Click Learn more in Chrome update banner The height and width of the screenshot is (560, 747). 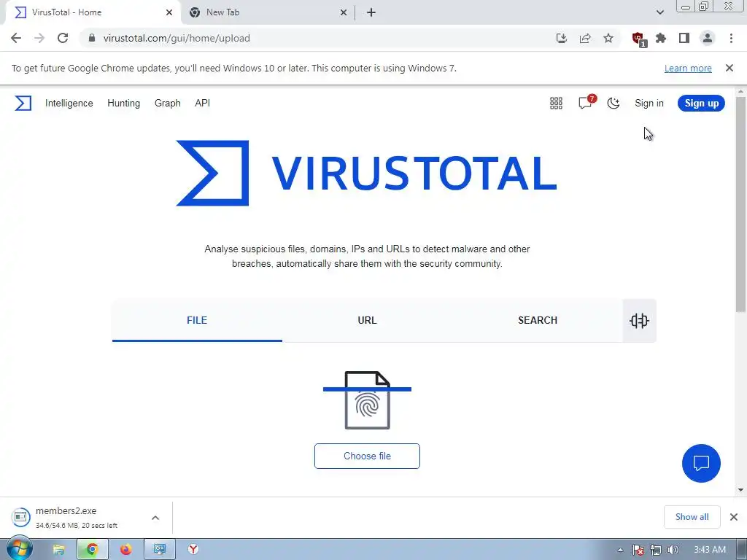point(688,68)
